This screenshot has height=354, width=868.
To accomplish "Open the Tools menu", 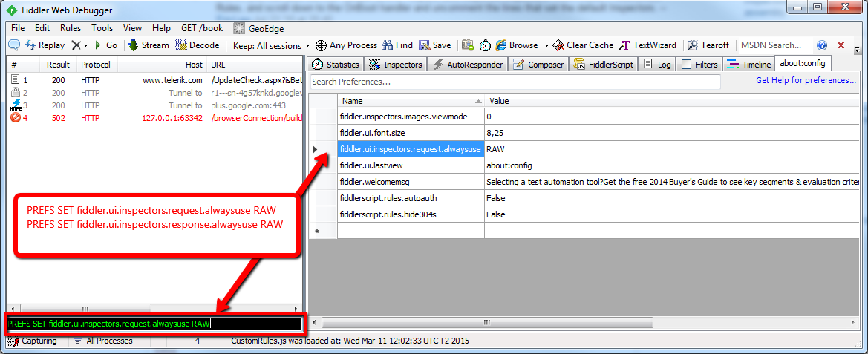I will tap(102, 28).
